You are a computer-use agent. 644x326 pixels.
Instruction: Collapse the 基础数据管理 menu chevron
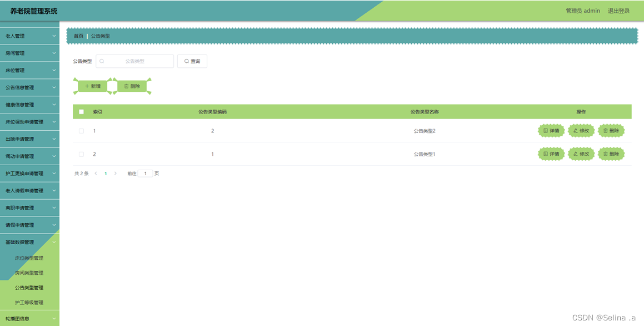coord(54,242)
